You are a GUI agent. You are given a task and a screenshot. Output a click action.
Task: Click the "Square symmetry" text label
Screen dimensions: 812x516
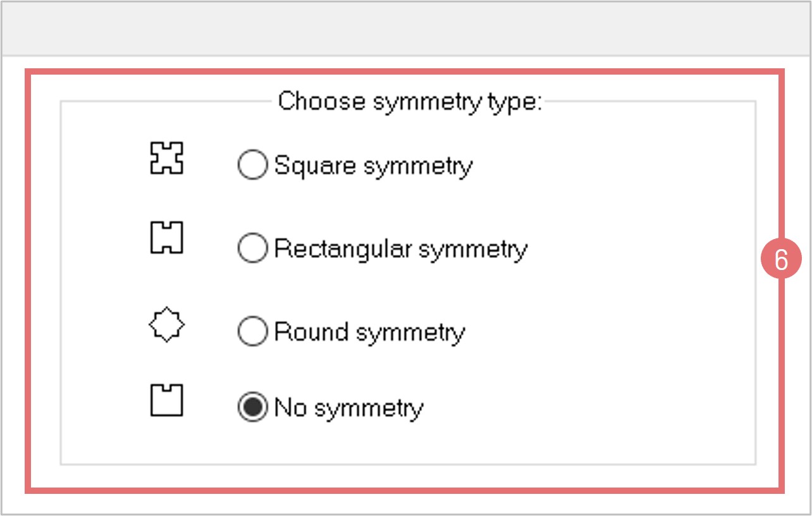[x=373, y=166]
